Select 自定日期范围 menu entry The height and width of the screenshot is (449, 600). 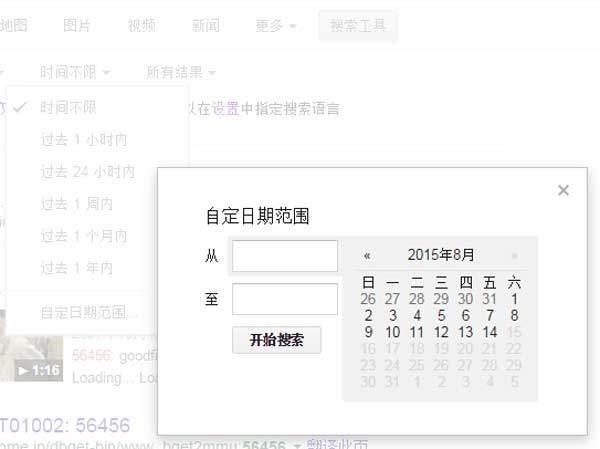89,312
